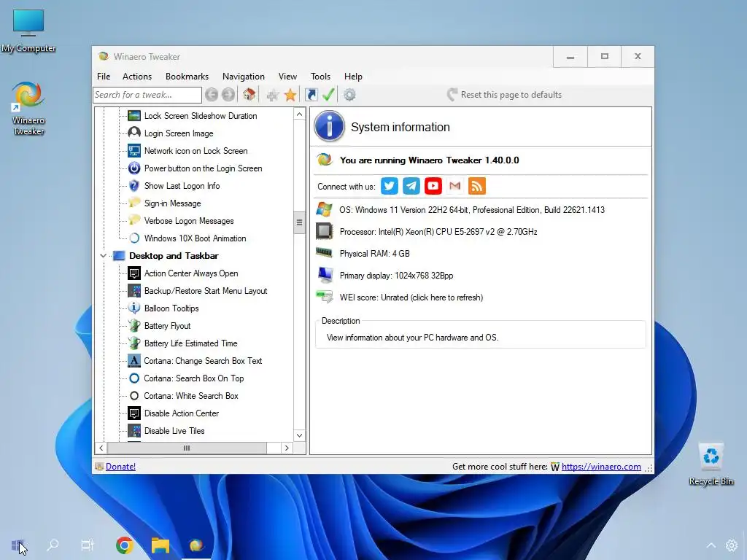Click the Login Screen Image user icon
The width and height of the screenshot is (747, 560).
134,133
